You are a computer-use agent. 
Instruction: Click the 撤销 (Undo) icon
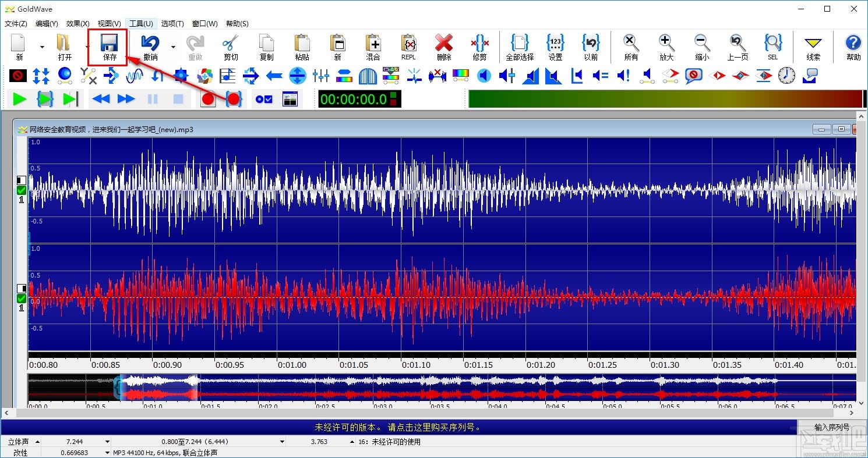[x=150, y=42]
